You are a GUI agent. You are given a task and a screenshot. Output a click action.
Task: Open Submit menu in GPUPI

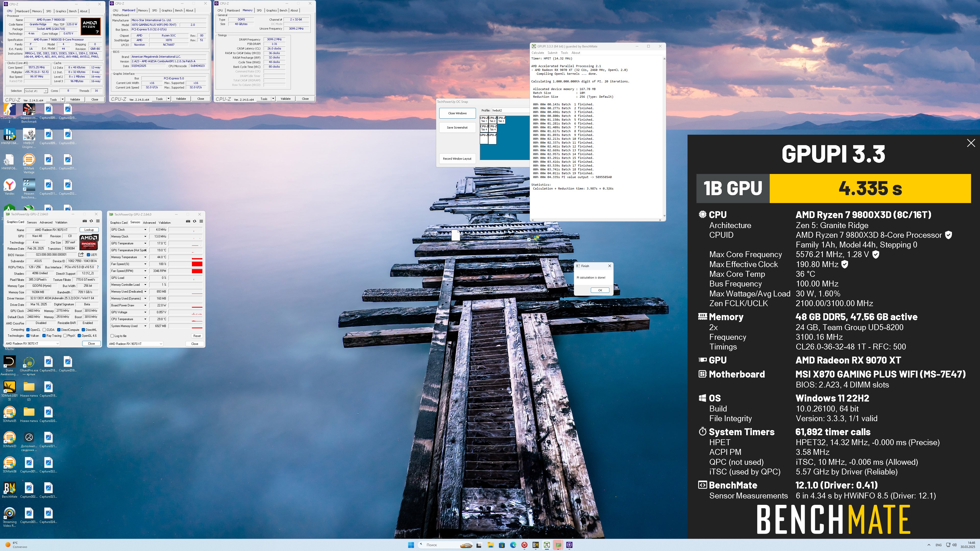coord(552,53)
